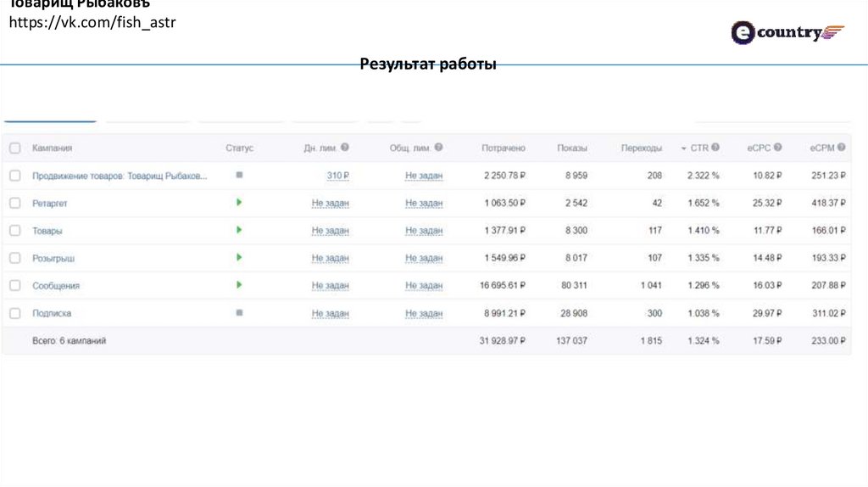Open total limit Не задан for Товары
Viewport: 868px width, 487px height.
(x=424, y=231)
